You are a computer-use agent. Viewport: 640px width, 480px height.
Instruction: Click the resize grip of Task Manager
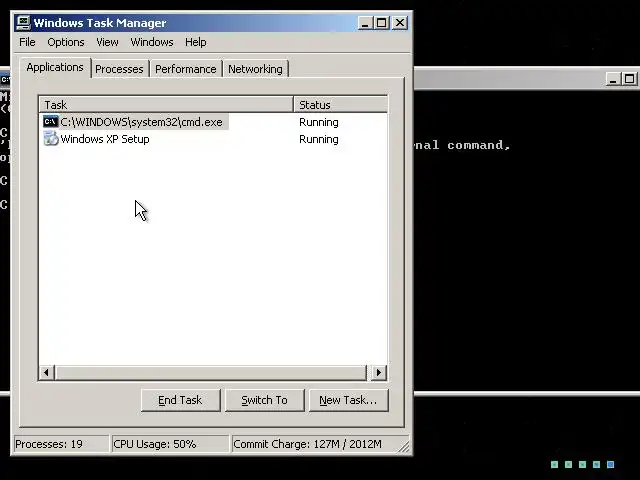[404, 447]
